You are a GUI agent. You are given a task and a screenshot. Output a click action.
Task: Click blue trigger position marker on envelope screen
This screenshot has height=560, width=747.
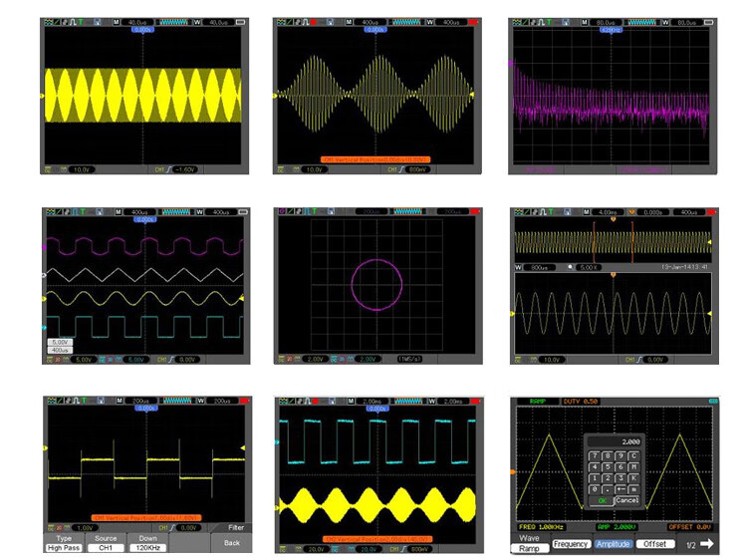[374, 30]
